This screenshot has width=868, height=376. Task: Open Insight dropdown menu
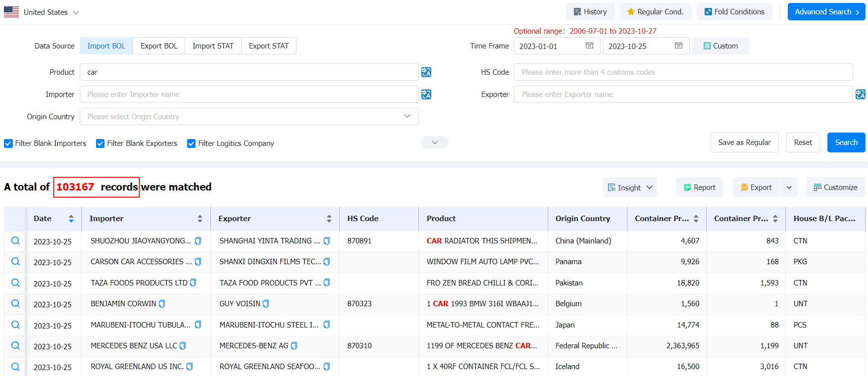click(x=630, y=188)
